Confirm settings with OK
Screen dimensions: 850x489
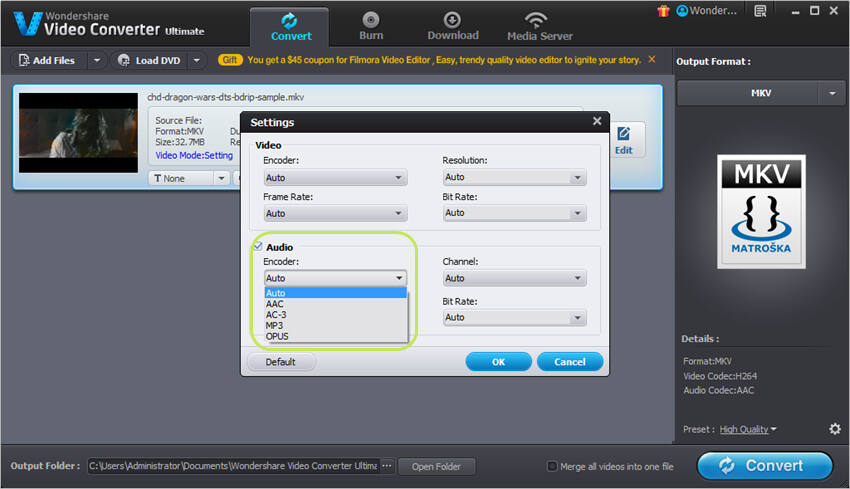click(498, 362)
